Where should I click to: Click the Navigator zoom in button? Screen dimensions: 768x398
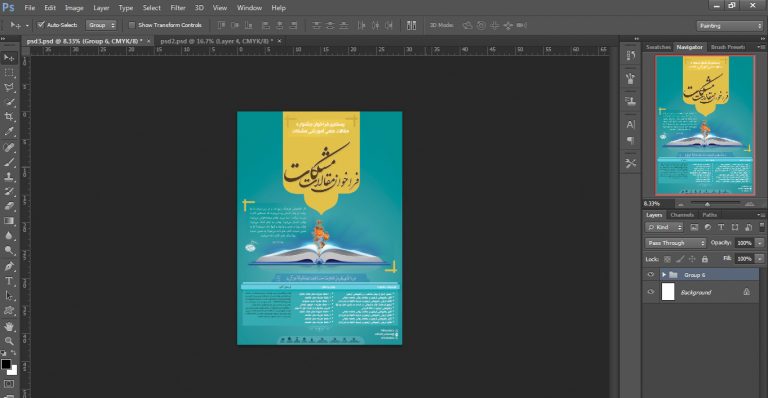[x=749, y=204]
